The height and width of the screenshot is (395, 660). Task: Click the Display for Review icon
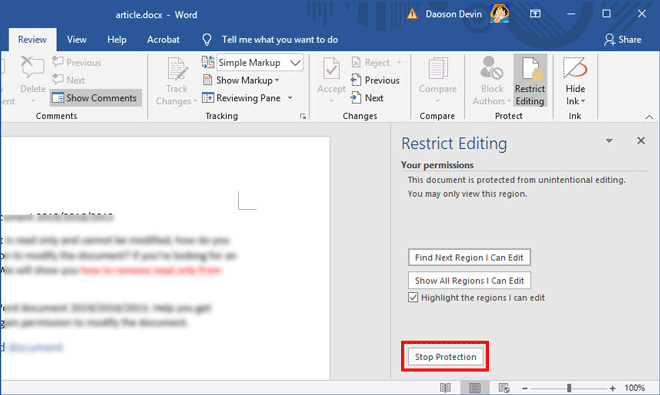pyautogui.click(x=208, y=62)
